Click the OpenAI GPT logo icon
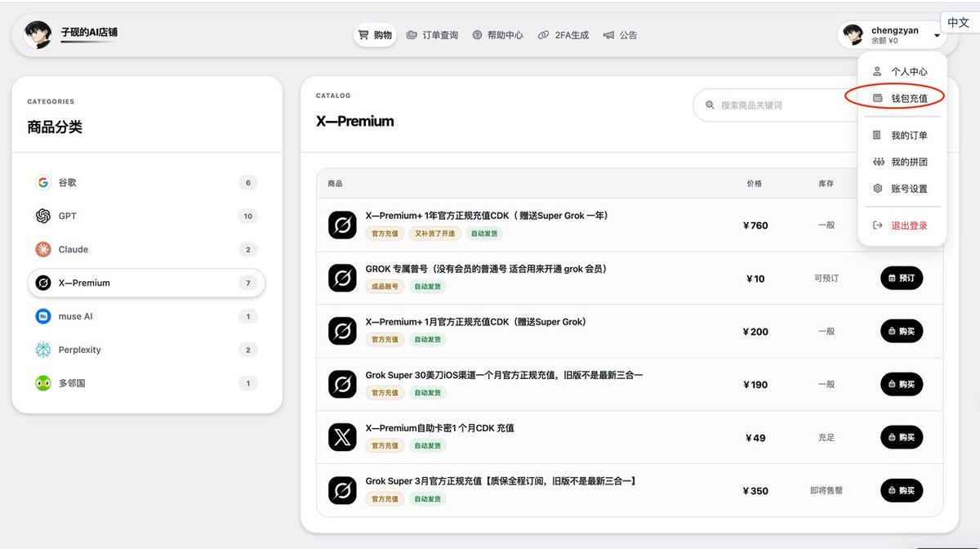The image size is (980, 549). (x=43, y=216)
